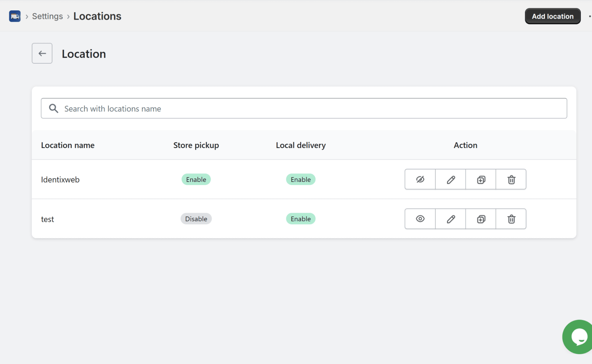Click the Location name column header

pos(68,145)
